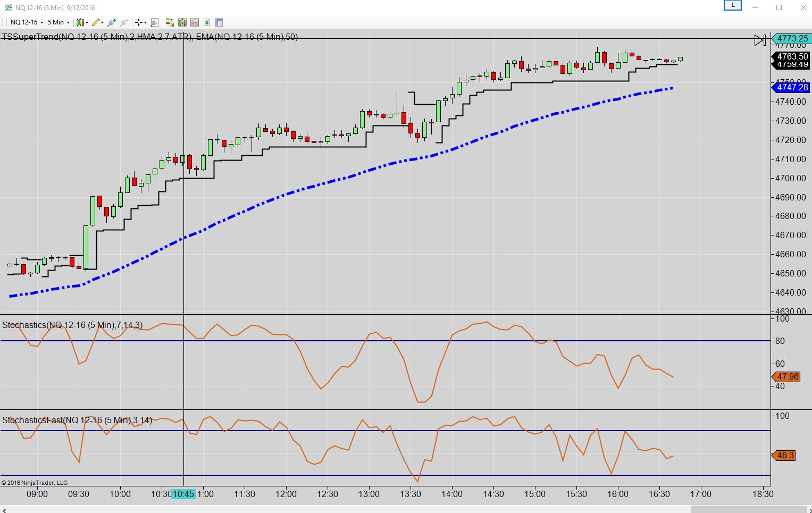This screenshot has width=812, height=513.
Task: Select the Stochastics 7,14,3 panel label
Action: click(72, 325)
